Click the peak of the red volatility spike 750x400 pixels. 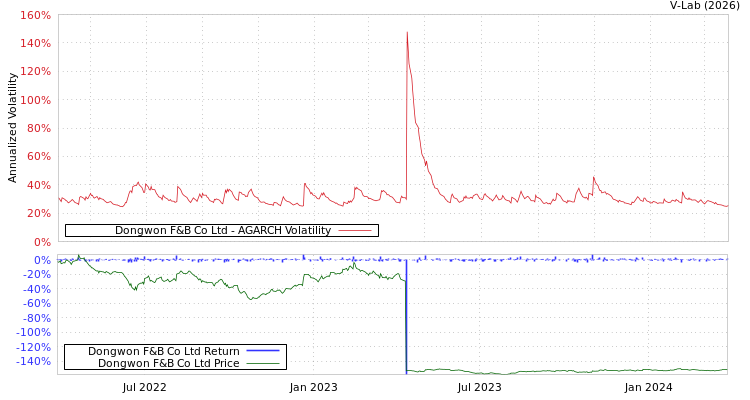[x=407, y=33]
